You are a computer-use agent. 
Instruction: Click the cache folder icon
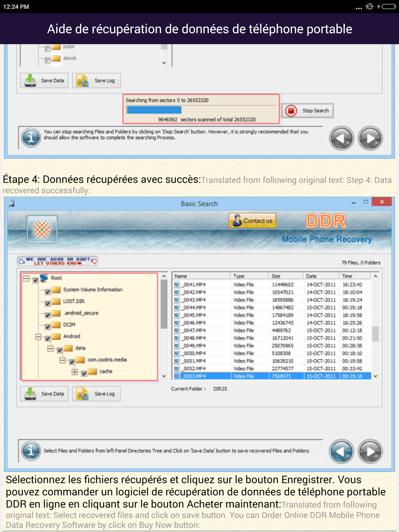click(x=92, y=371)
